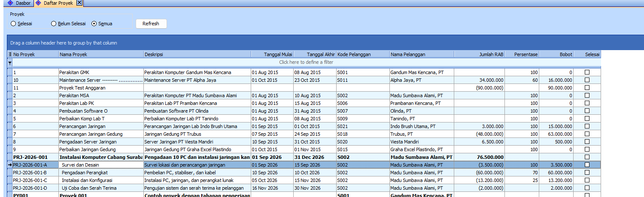This screenshot has width=644, height=197.
Task: Click the 13.200.000 Bobot value
Action: tap(556, 180)
